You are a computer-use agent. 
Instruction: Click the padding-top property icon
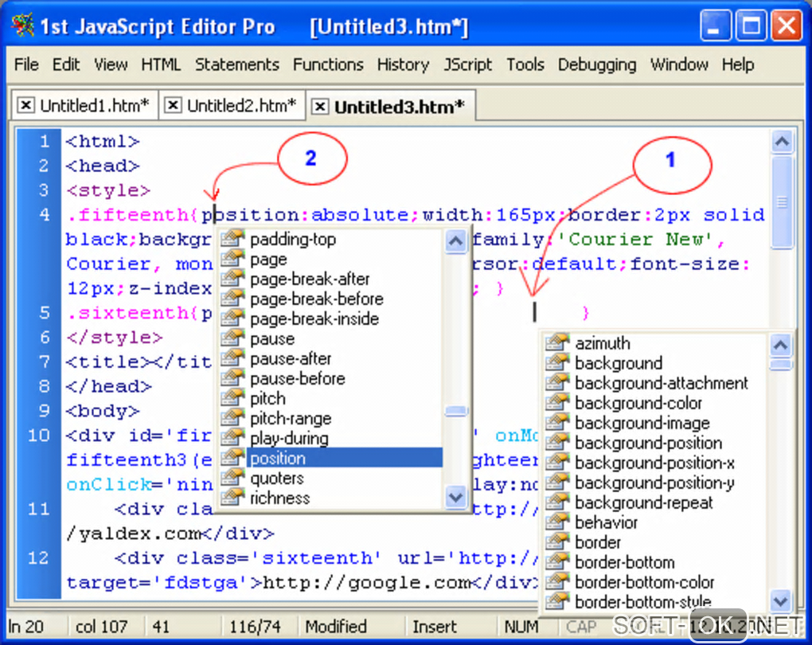click(x=232, y=239)
